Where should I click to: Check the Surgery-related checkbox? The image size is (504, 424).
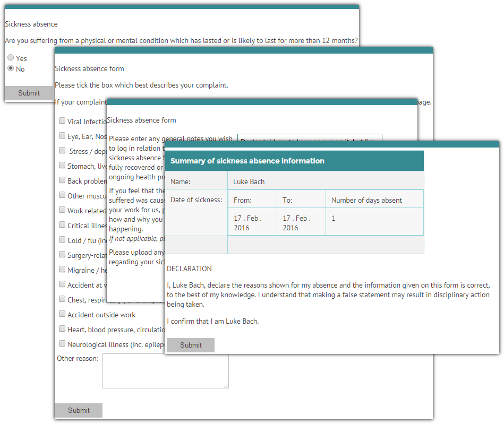click(62, 254)
